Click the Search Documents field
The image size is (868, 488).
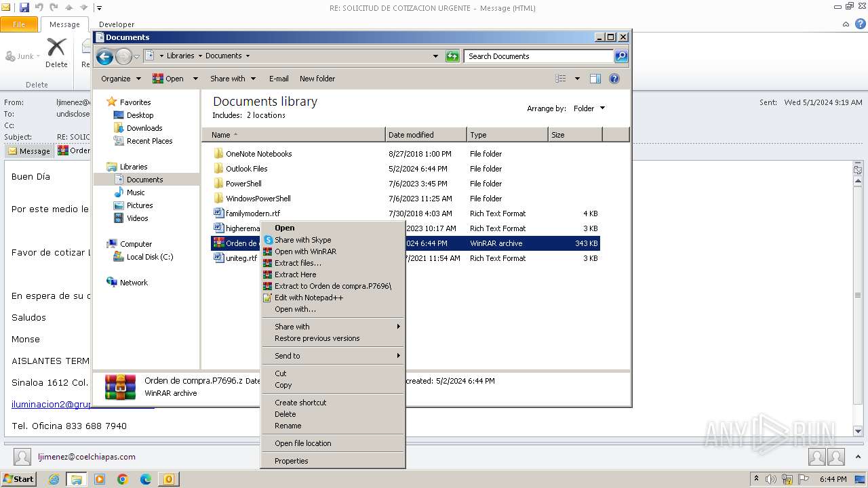539,56
